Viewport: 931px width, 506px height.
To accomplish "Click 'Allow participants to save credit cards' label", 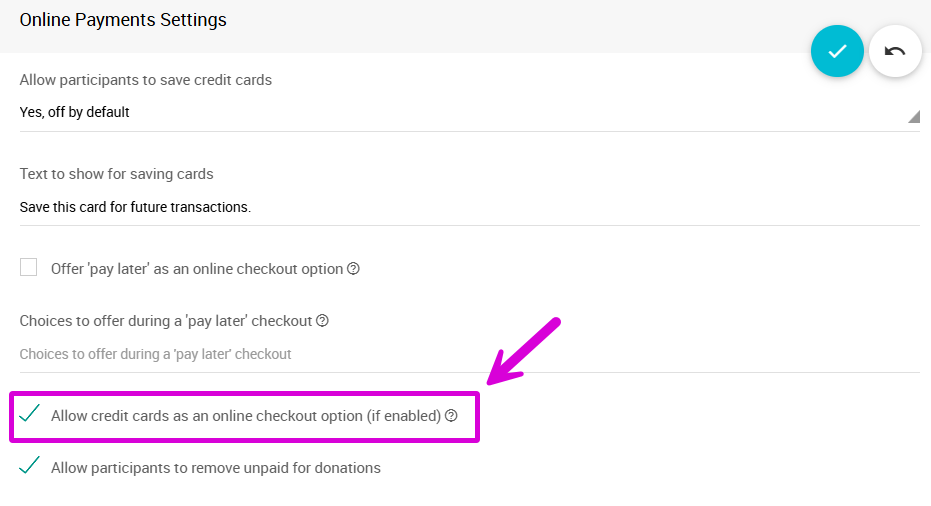I will (x=146, y=80).
